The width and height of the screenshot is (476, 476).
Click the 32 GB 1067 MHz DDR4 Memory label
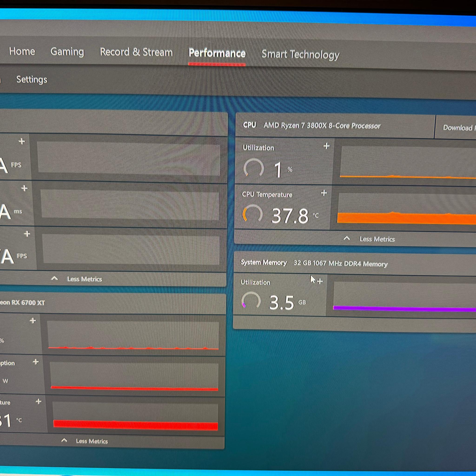pos(340,263)
